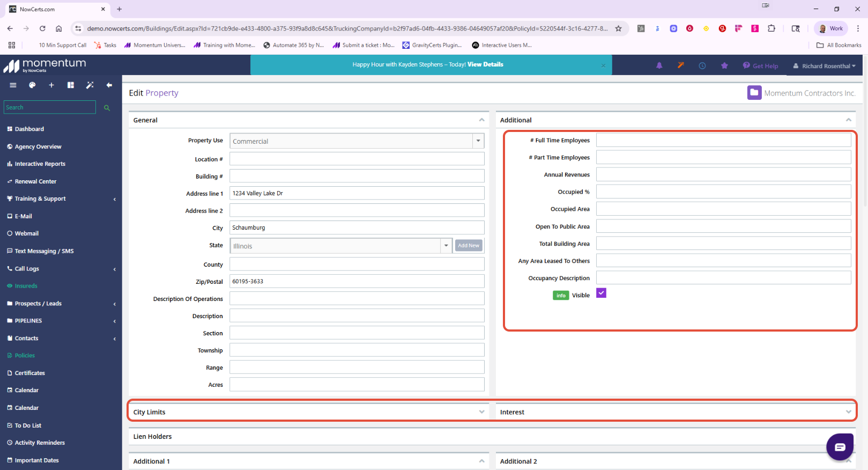
Task: Click the white magic wand icon in sidebar
Action: [x=90, y=85]
